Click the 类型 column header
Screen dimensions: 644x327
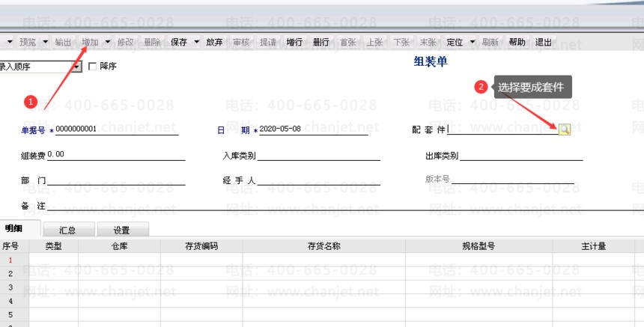pos(54,246)
